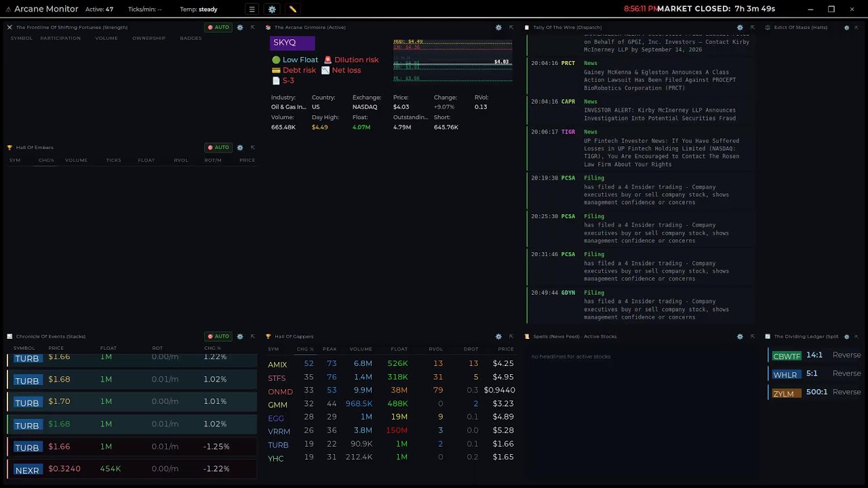Open global settings gear in top bar
868x488 pixels.
pyautogui.click(x=272, y=9)
